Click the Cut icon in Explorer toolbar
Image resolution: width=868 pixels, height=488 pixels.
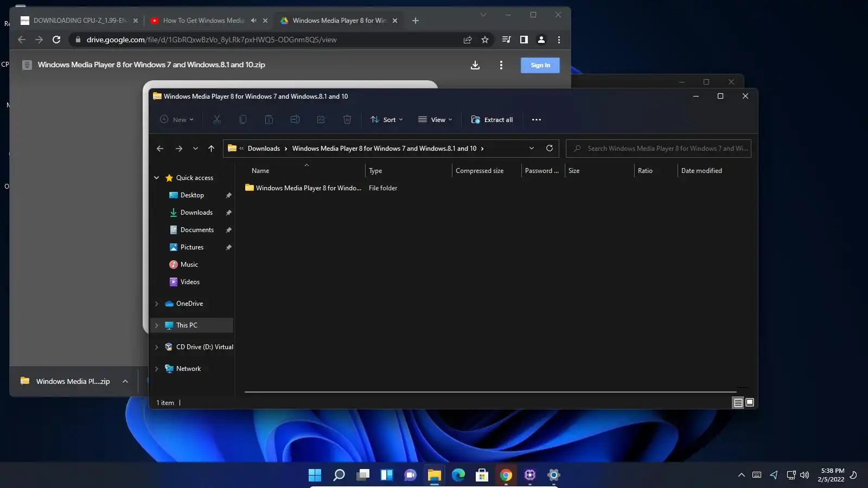pyautogui.click(x=217, y=120)
